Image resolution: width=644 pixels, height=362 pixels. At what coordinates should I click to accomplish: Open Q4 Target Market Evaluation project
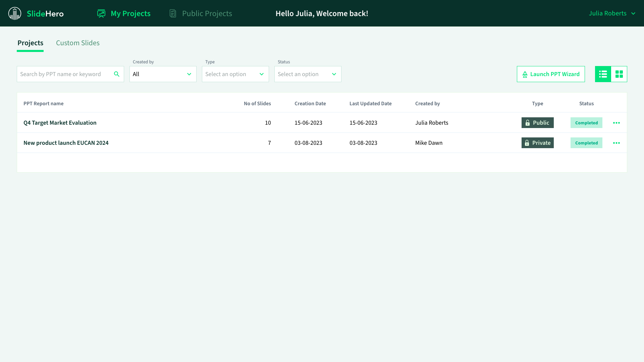point(60,123)
